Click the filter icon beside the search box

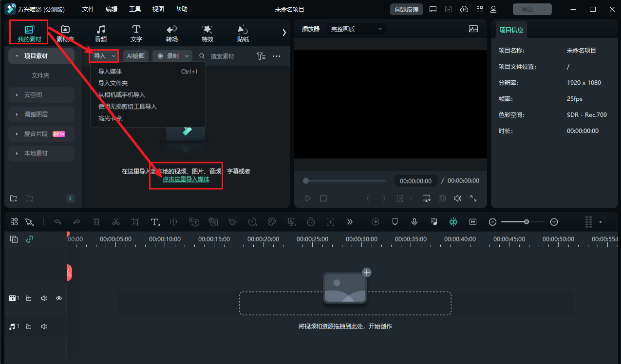click(261, 56)
